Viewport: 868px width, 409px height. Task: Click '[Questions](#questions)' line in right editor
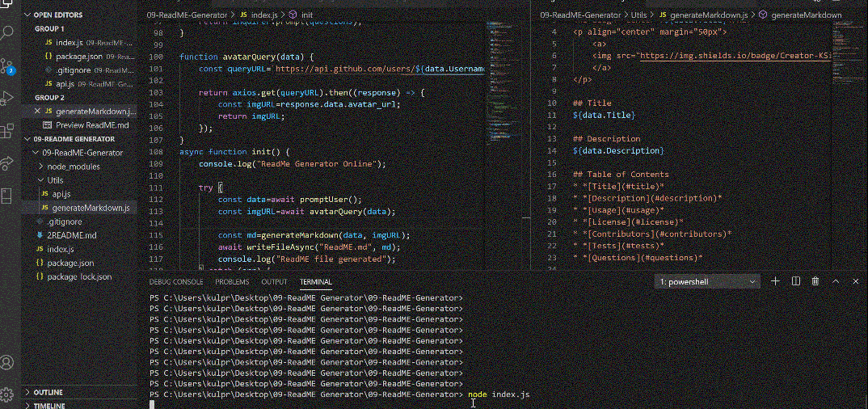tap(638, 257)
